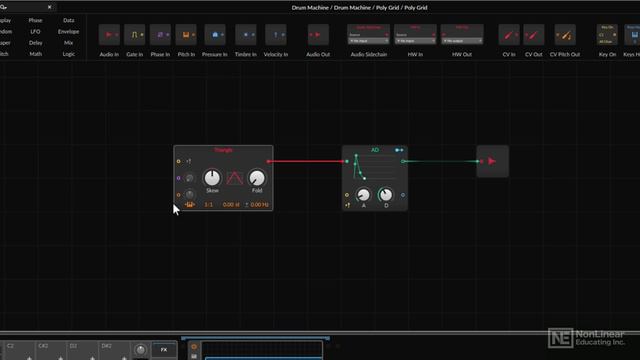Select the D#2 drum pad
640x360 pixels.
coord(115,351)
